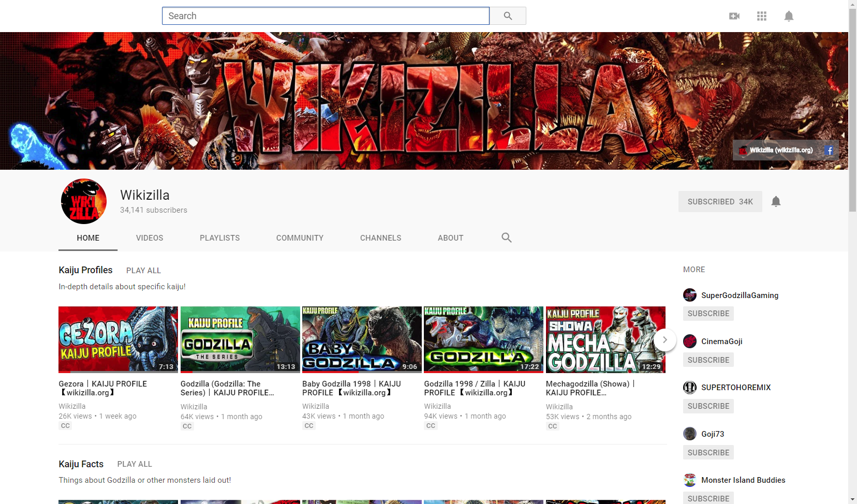Viewport: 857px width, 504px height.
Task: Click 'In-depth details about specific kaiju!' description
Action: point(122,287)
